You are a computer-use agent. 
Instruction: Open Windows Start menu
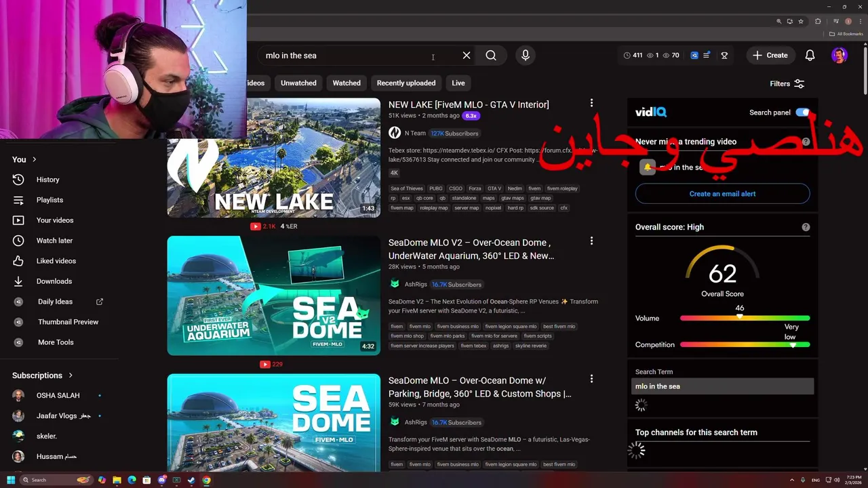pyautogui.click(x=11, y=480)
